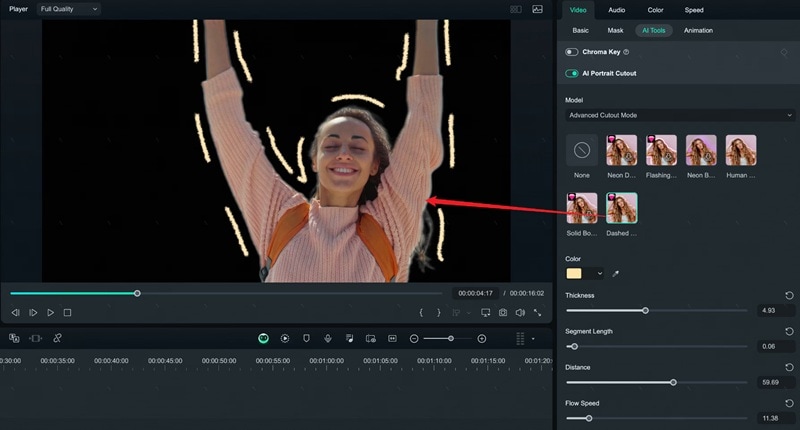Open the Animation sub-tab
The width and height of the screenshot is (800, 430).
tap(698, 31)
